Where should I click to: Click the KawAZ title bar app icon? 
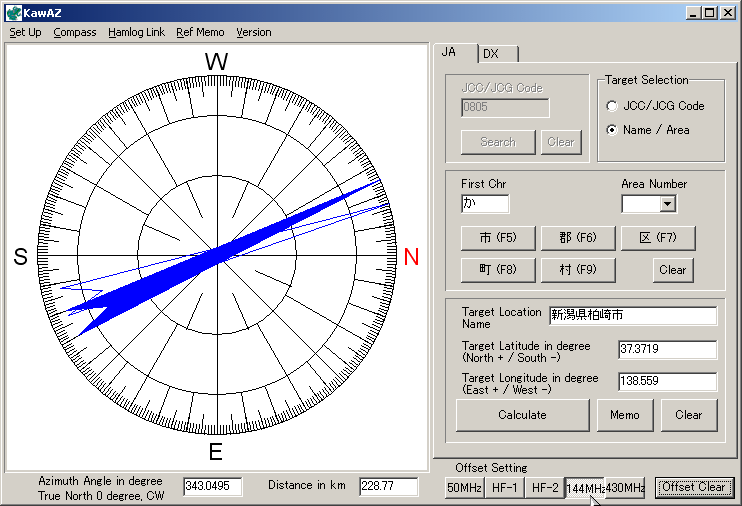14,13
